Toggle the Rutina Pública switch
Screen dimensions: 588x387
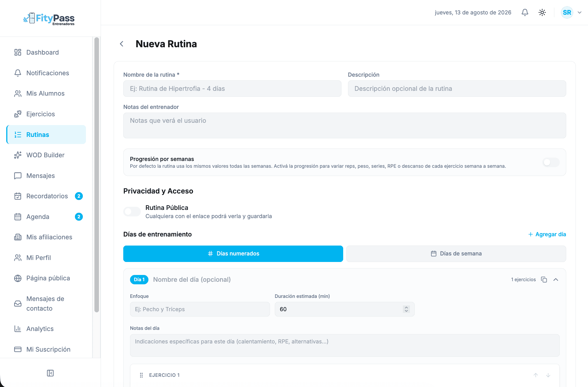point(132,212)
